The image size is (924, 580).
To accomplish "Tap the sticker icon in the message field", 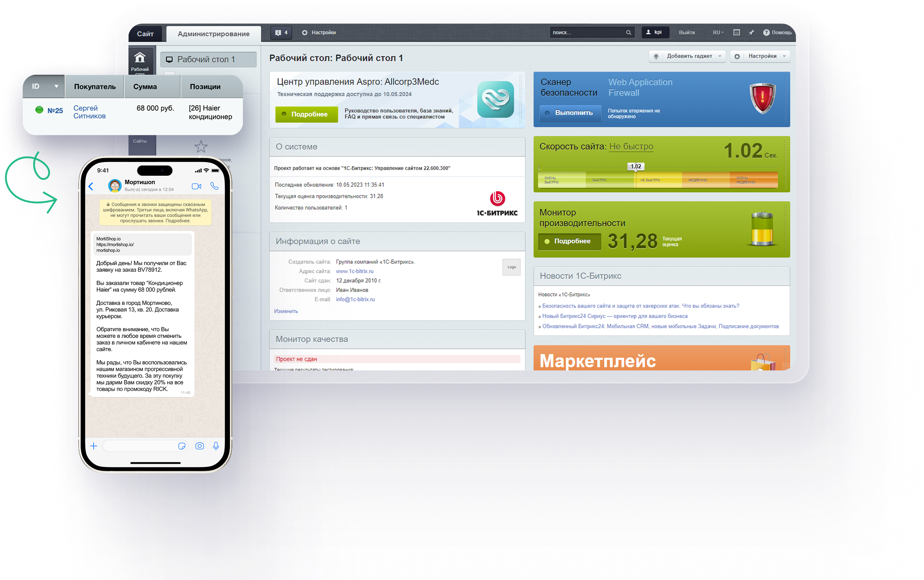I will point(182,446).
